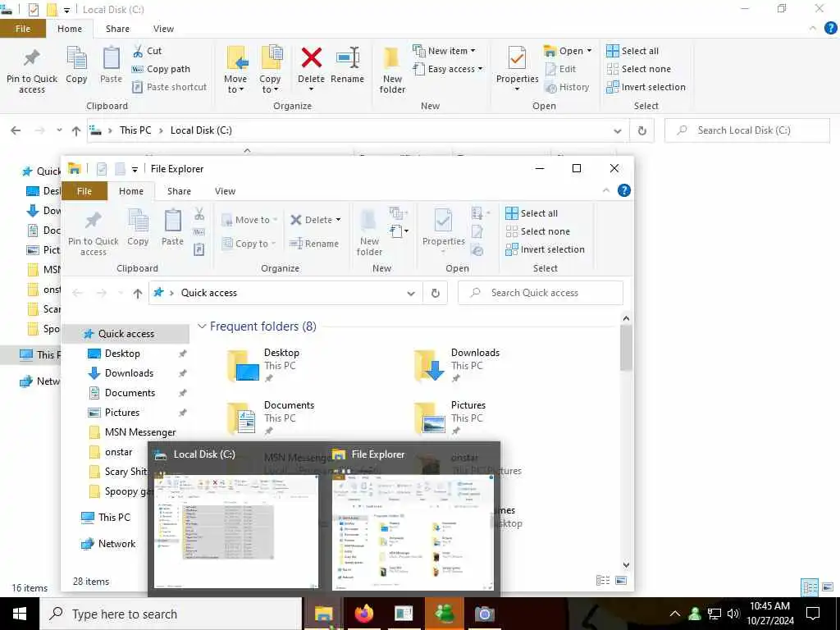This screenshot has width=840, height=630.
Task: Click Windows Start button
Action: click(x=20, y=614)
